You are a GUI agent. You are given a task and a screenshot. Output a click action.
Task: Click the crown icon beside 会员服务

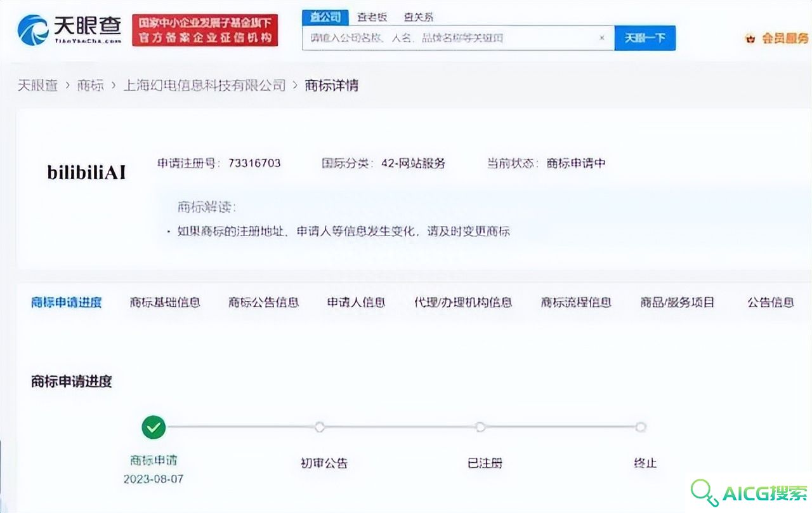click(x=750, y=39)
